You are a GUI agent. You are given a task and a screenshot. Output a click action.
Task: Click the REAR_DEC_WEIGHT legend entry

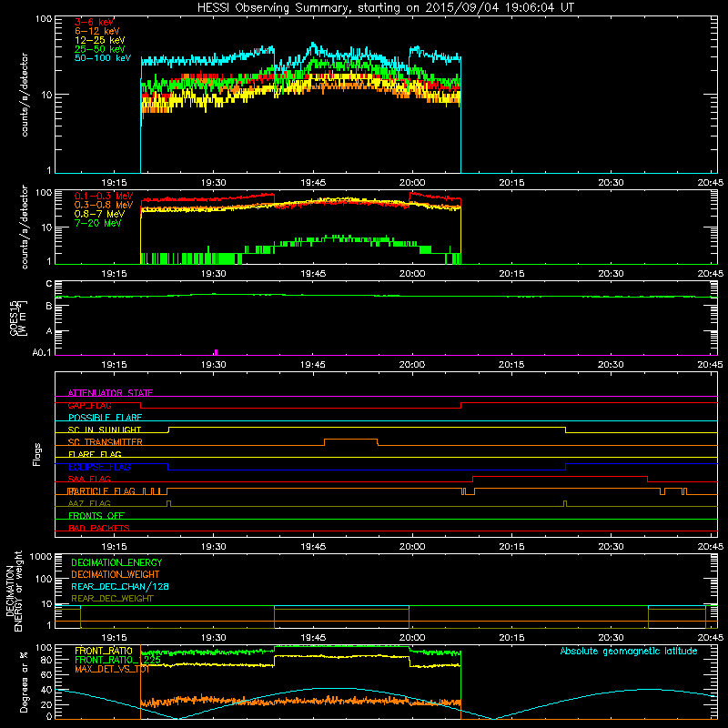coord(112,599)
